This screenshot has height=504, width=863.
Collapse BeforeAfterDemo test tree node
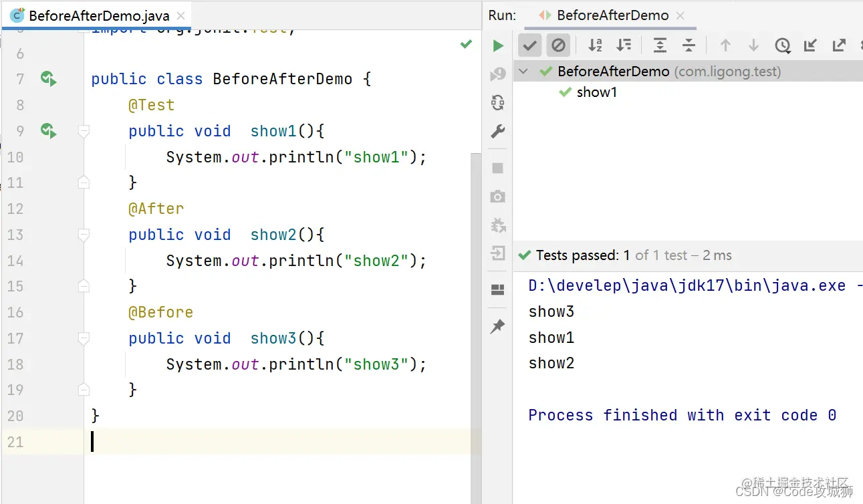pyautogui.click(x=523, y=71)
